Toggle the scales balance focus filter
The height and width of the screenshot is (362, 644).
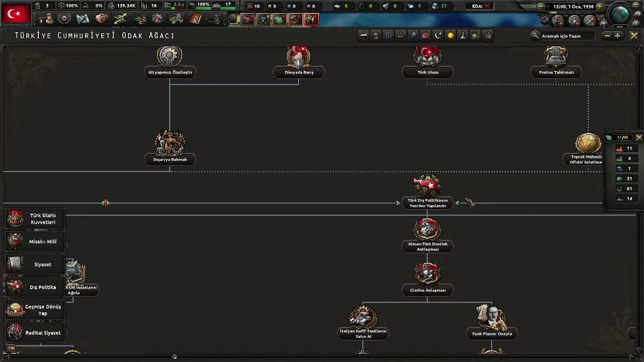tap(388, 35)
